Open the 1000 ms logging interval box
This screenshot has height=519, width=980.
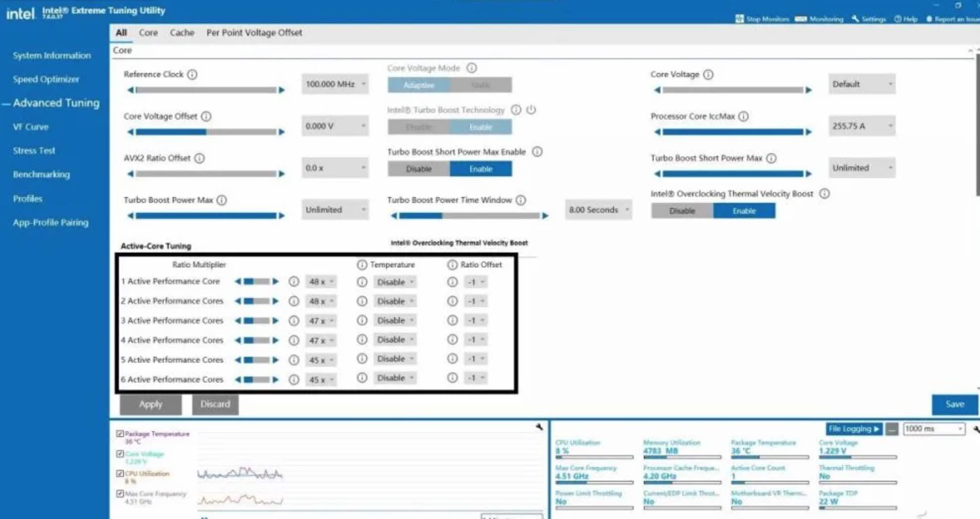tap(934, 429)
